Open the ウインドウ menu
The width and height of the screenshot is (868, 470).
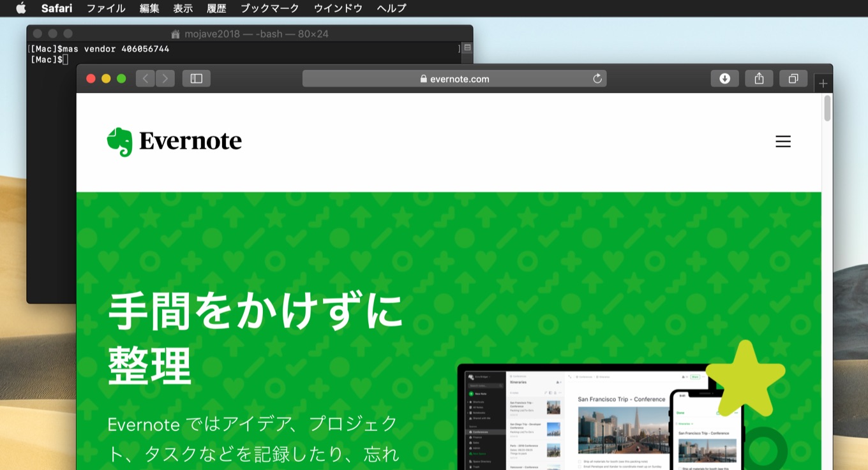338,8
